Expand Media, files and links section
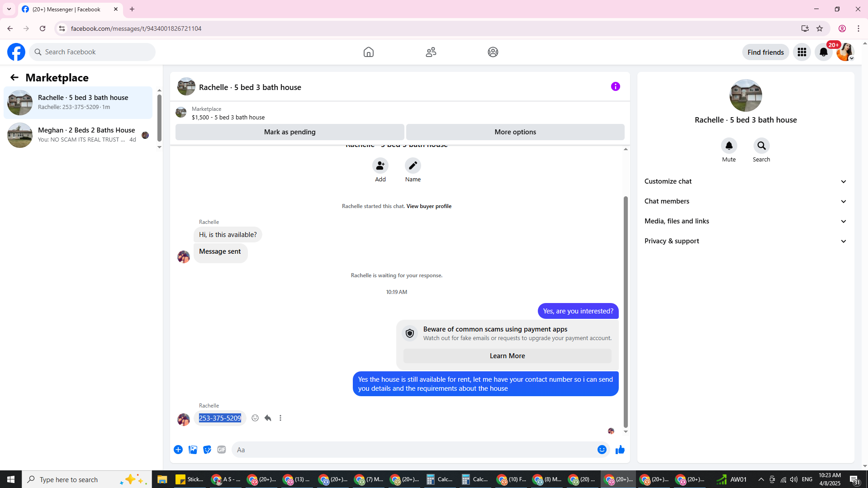Image resolution: width=868 pixels, height=488 pixels. point(745,221)
